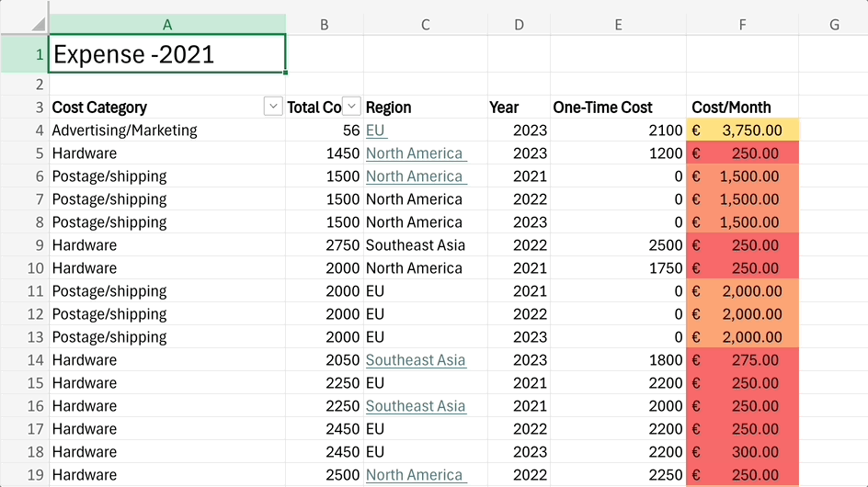Image resolution: width=868 pixels, height=487 pixels.
Task: Click the yellow 3,750.00 Cost/Month cell
Action: coord(742,130)
